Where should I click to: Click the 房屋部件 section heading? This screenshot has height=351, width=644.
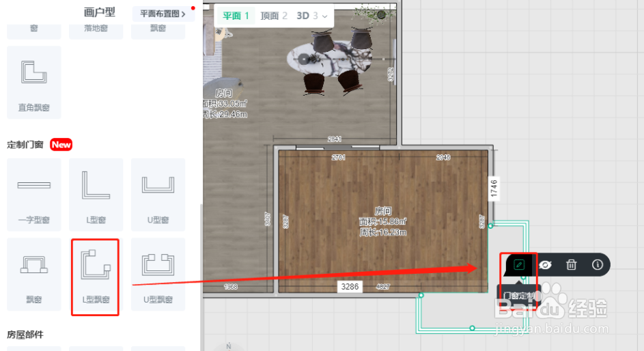(25, 335)
